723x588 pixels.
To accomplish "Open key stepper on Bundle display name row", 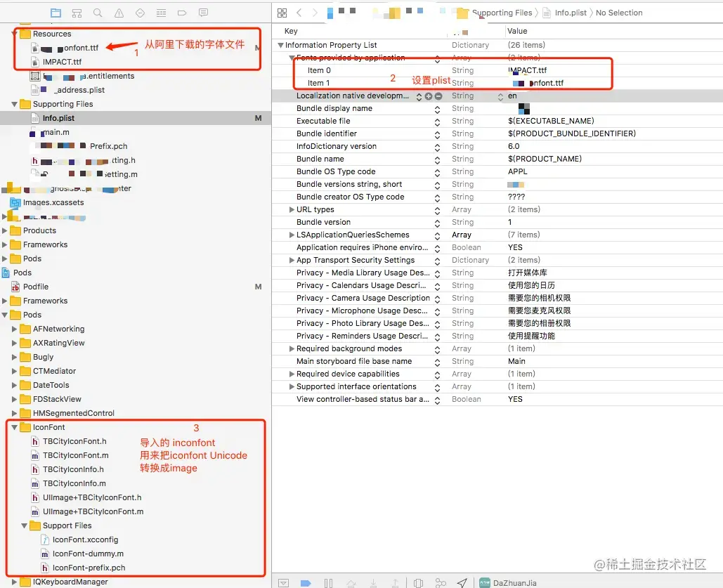I will (437, 109).
